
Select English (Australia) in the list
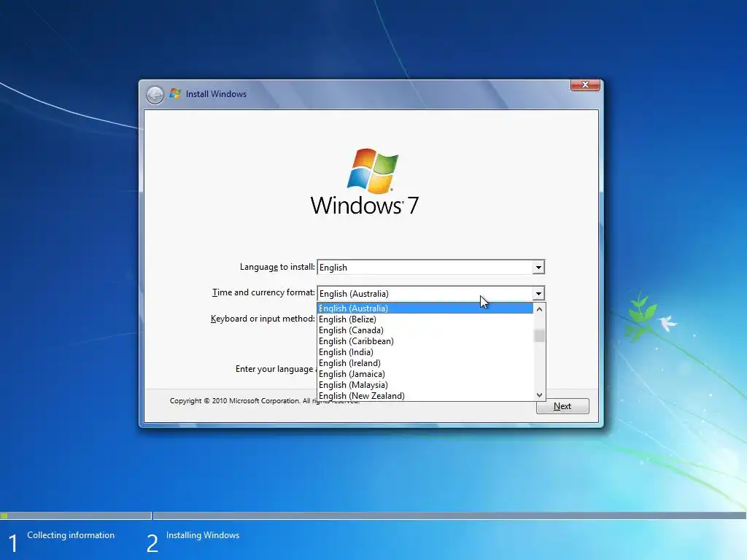(x=425, y=308)
